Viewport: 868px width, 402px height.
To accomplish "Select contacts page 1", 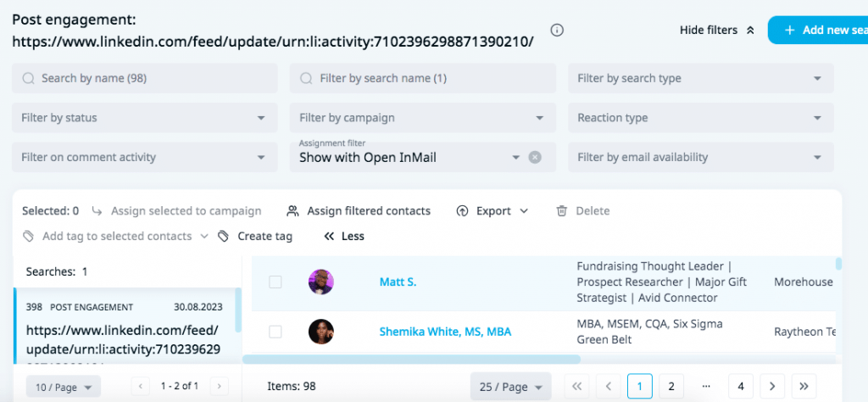I will click(640, 387).
